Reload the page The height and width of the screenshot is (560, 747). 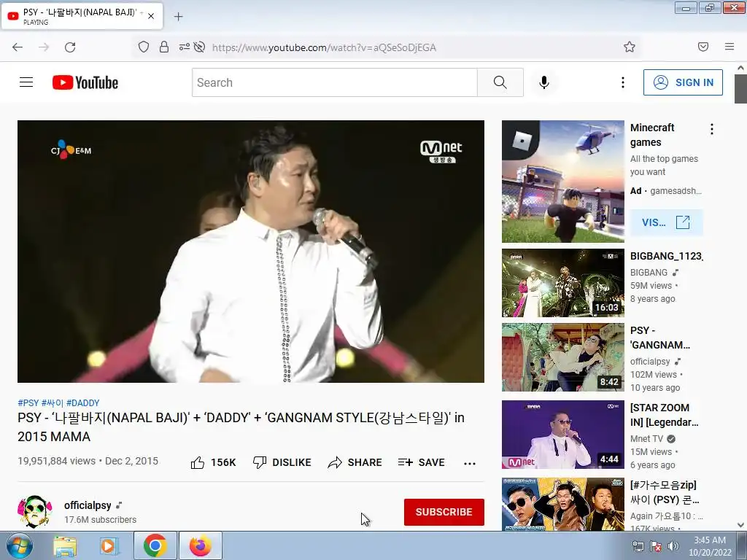point(70,47)
